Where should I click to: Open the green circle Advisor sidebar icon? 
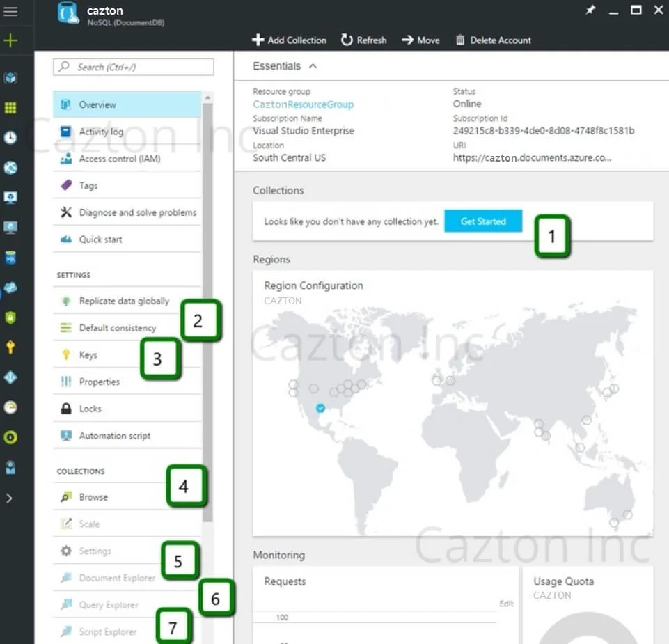click(x=10, y=437)
